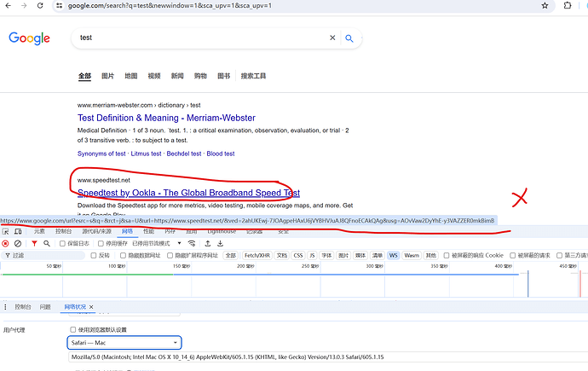
Task: Go back with the browser back arrow
Action: click(x=8, y=6)
